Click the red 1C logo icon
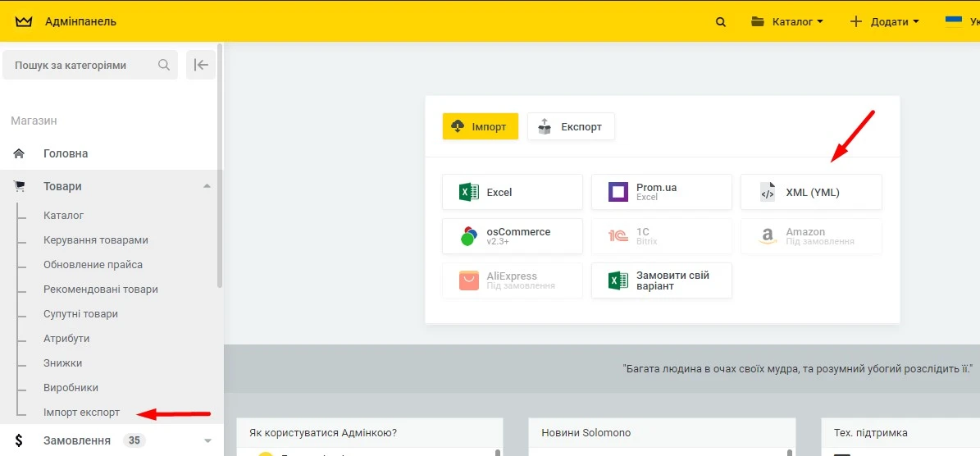The height and width of the screenshot is (456, 980). point(618,236)
